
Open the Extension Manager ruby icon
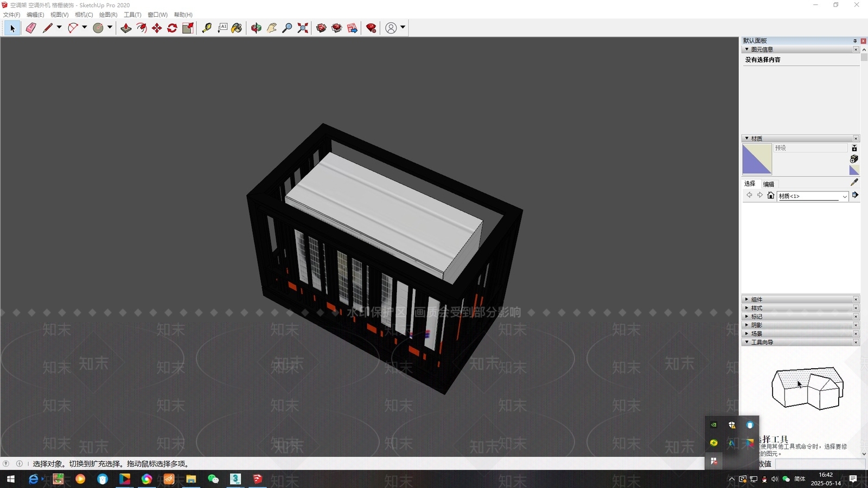371,28
